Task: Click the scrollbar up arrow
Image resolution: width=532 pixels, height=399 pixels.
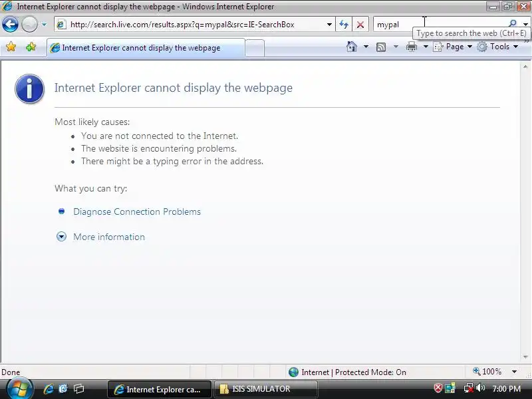Action: click(525, 67)
